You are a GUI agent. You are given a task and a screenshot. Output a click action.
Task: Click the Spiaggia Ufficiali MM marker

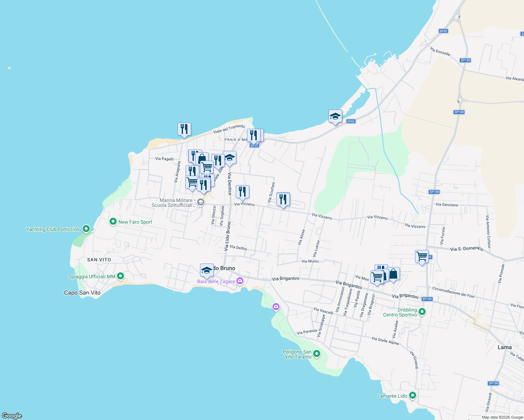tap(120, 276)
